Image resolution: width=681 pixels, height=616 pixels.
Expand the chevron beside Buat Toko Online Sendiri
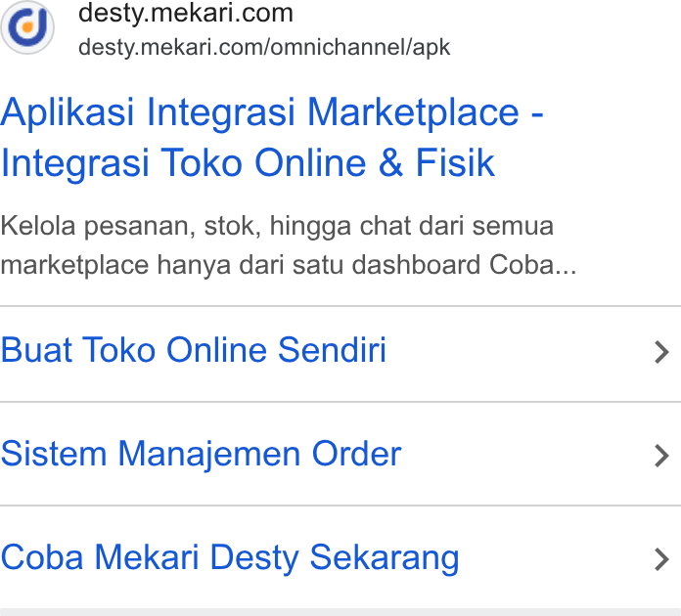click(661, 353)
